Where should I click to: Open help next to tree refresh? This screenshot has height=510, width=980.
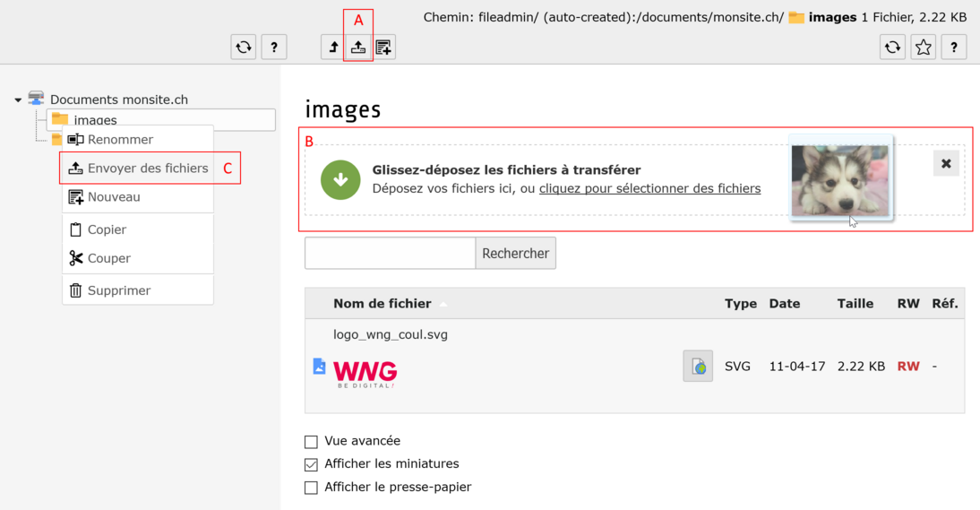click(274, 48)
